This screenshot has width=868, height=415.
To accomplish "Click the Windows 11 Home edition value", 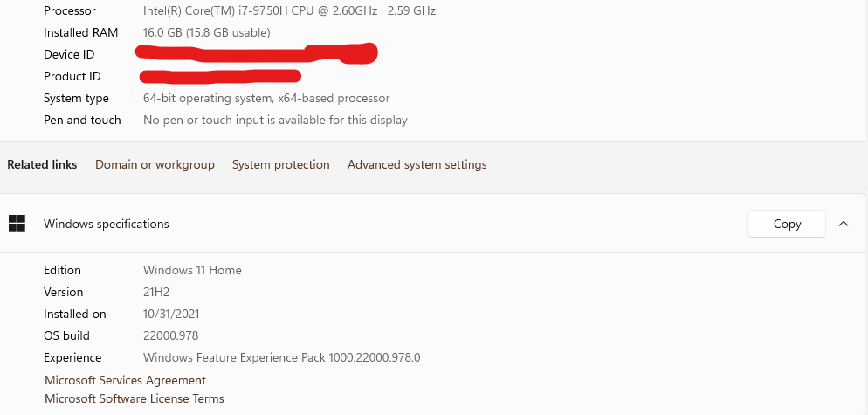I will click(x=192, y=270).
